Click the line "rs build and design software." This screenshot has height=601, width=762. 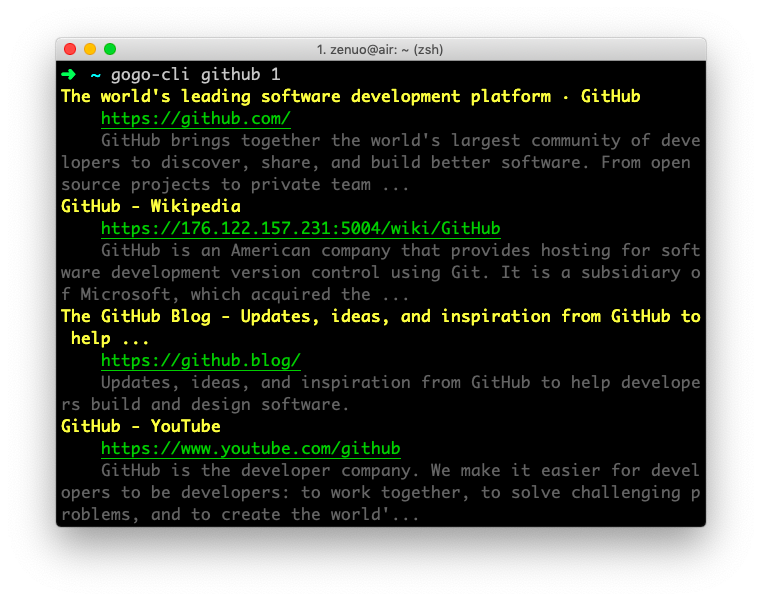click(205, 404)
